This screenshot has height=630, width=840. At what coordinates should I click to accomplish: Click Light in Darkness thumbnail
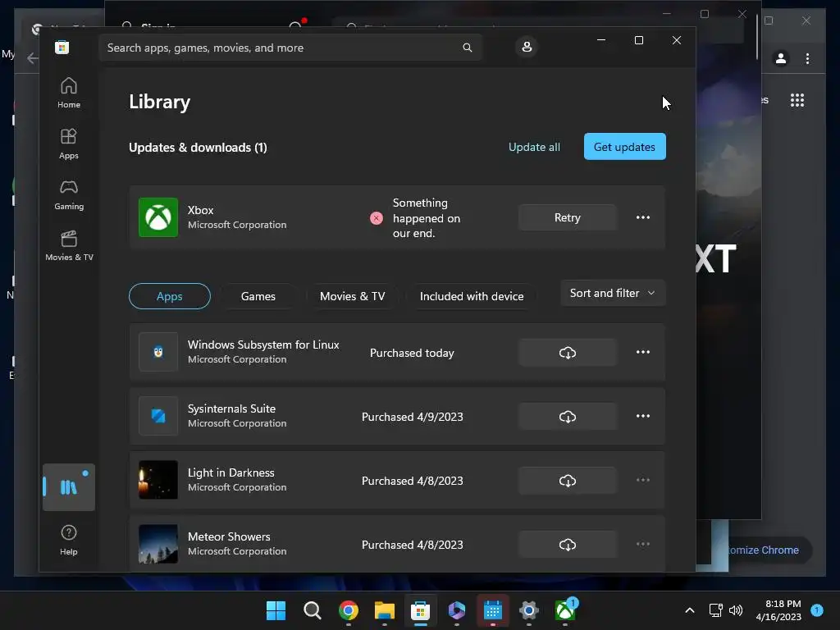(158, 480)
